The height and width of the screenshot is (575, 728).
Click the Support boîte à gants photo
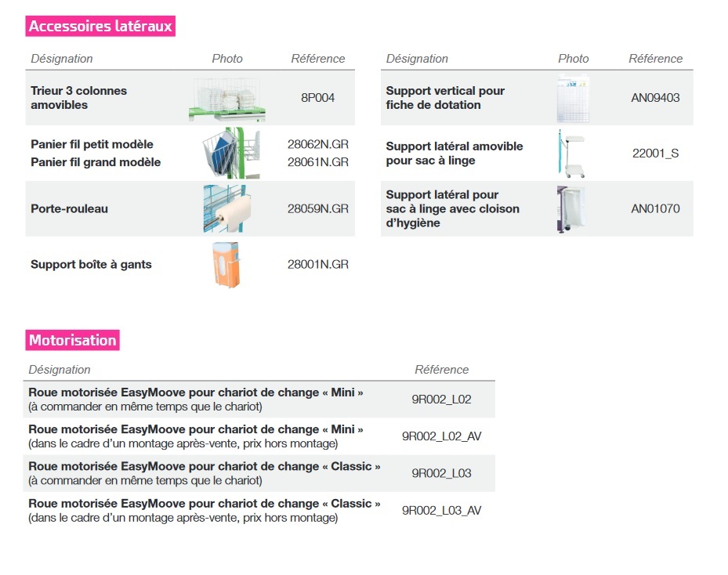click(227, 265)
